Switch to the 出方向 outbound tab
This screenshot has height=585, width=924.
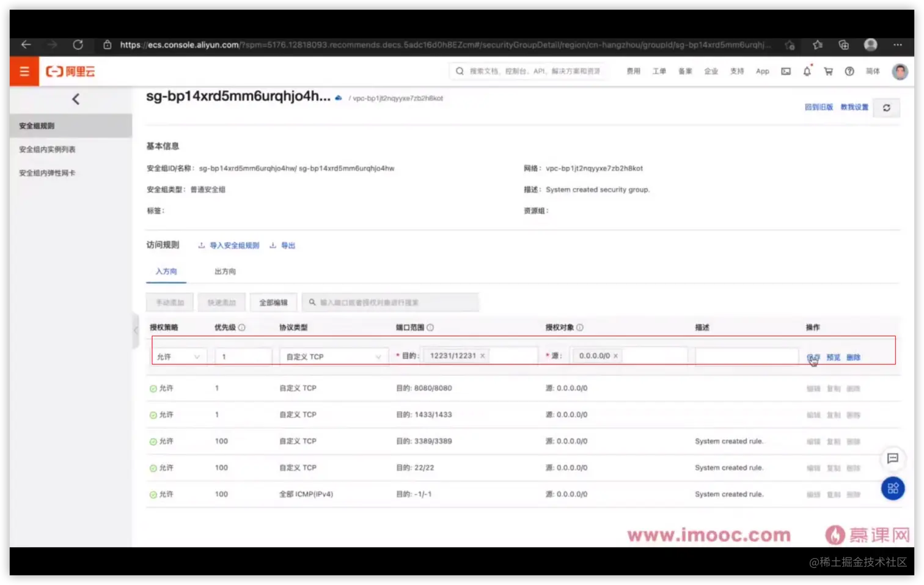tap(225, 271)
